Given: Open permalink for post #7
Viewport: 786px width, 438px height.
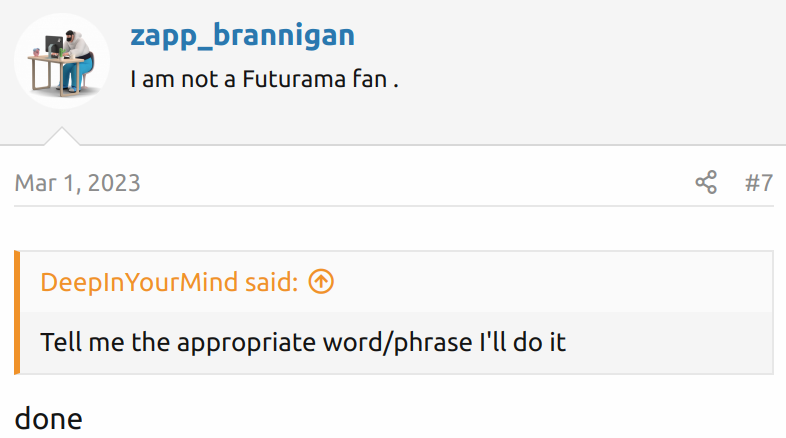Looking at the screenshot, I should pyautogui.click(x=759, y=183).
